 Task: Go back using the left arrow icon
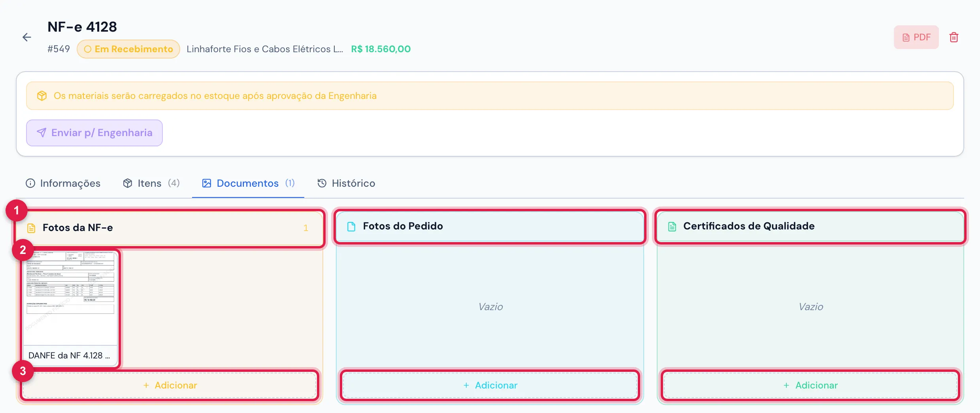coord(27,37)
